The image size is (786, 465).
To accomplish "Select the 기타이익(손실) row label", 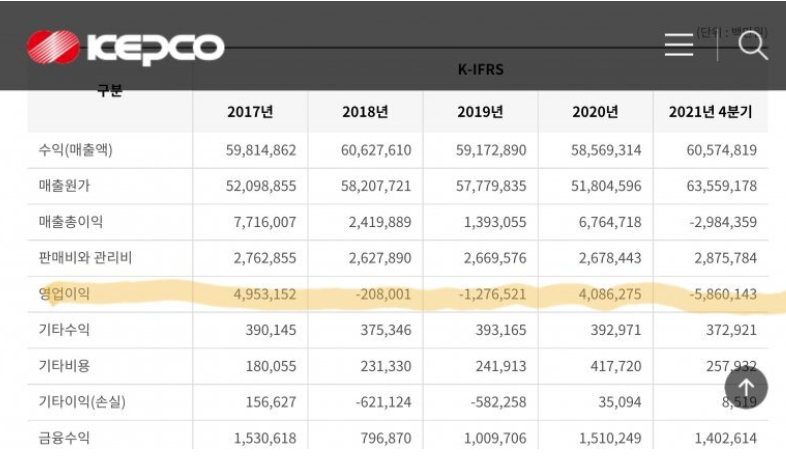I will pos(82,402).
